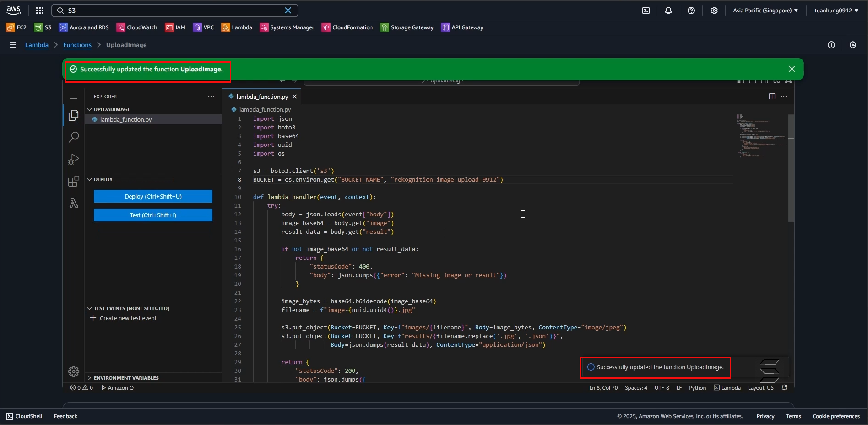Image resolution: width=868 pixels, height=425 pixels.
Task: Collapse the DEPLOY section
Action: pos(100,179)
